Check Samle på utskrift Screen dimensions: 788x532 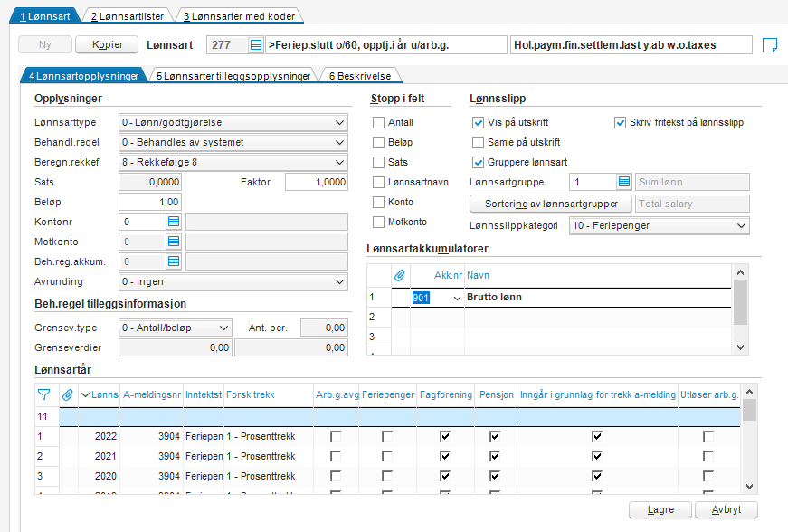[478, 143]
